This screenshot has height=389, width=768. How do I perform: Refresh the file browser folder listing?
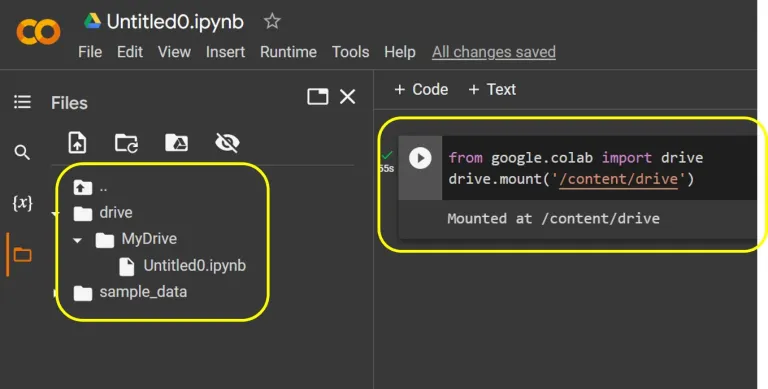click(126, 143)
